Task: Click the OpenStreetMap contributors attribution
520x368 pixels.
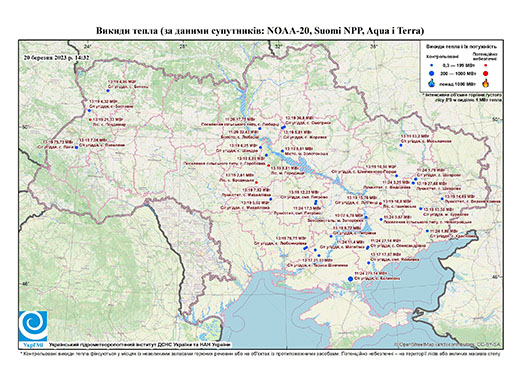Action: [x=448, y=344]
